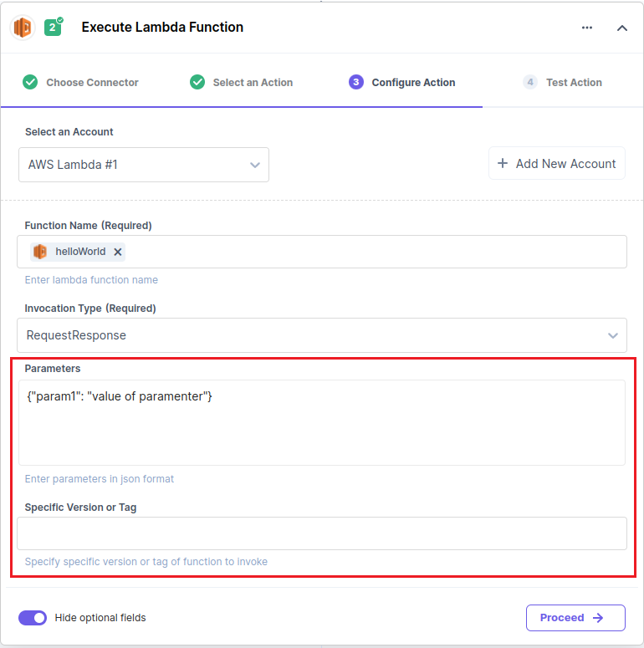Expand the RequestResponse invocation type dropdown
Viewport: 644px width, 648px height.
(x=322, y=335)
